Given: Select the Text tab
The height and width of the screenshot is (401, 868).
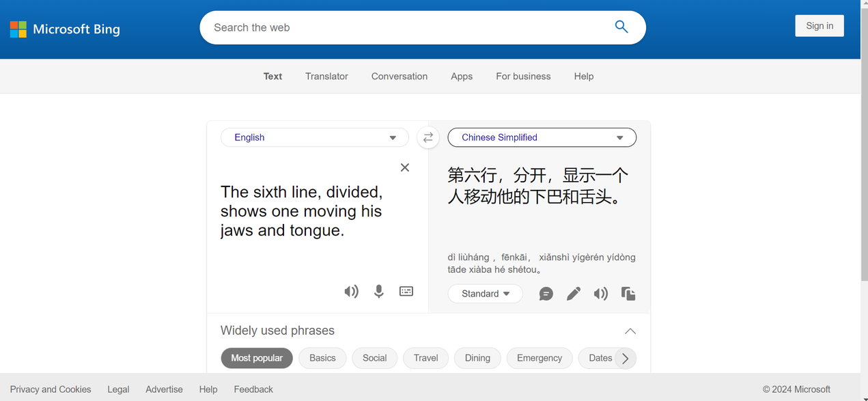Looking at the screenshot, I should coord(272,77).
